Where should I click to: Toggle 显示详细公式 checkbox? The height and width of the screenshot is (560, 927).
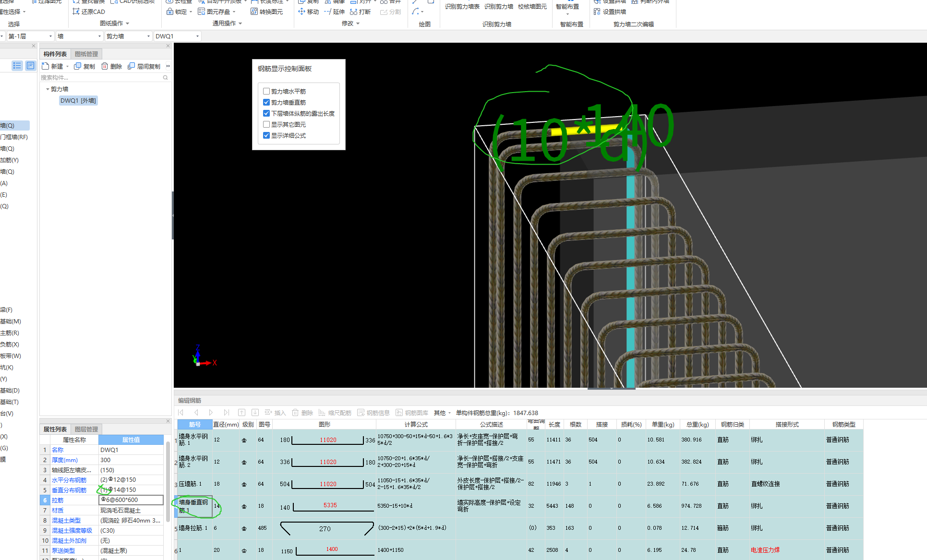coord(266,135)
